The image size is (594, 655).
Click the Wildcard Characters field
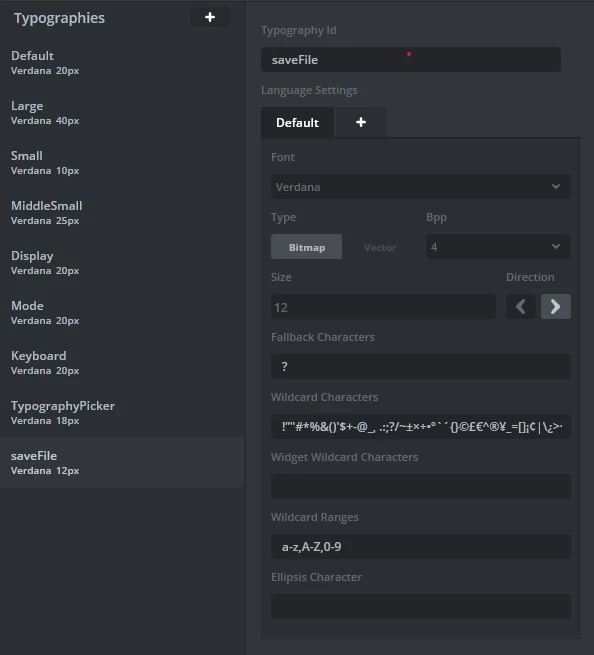421,427
